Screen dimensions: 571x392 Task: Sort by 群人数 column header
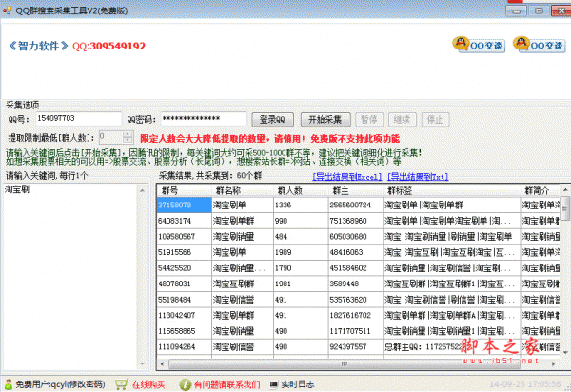click(x=301, y=190)
